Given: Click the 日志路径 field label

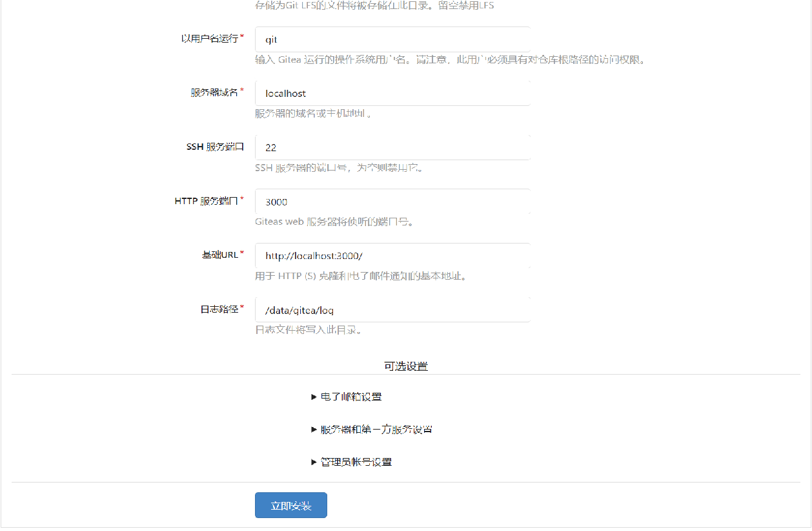Looking at the screenshot, I should (x=219, y=309).
